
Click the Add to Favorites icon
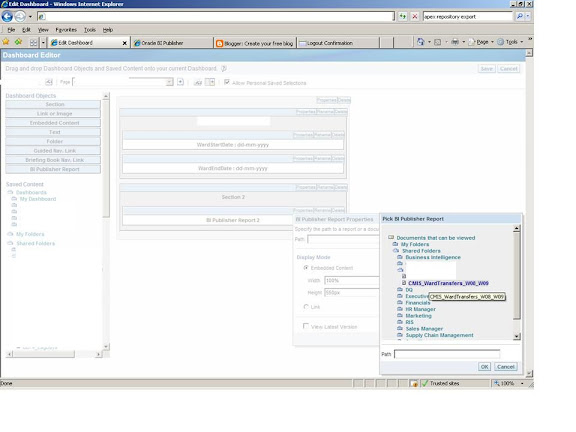(x=18, y=42)
